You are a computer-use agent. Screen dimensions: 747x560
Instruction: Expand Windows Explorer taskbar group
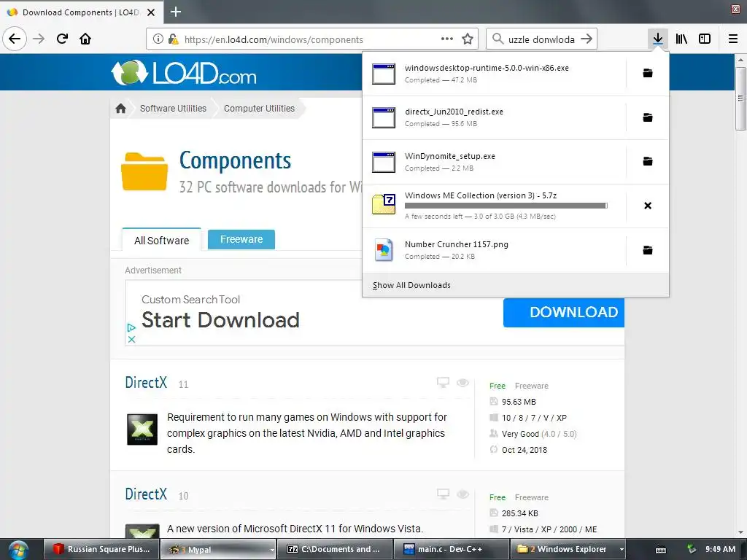point(622,550)
